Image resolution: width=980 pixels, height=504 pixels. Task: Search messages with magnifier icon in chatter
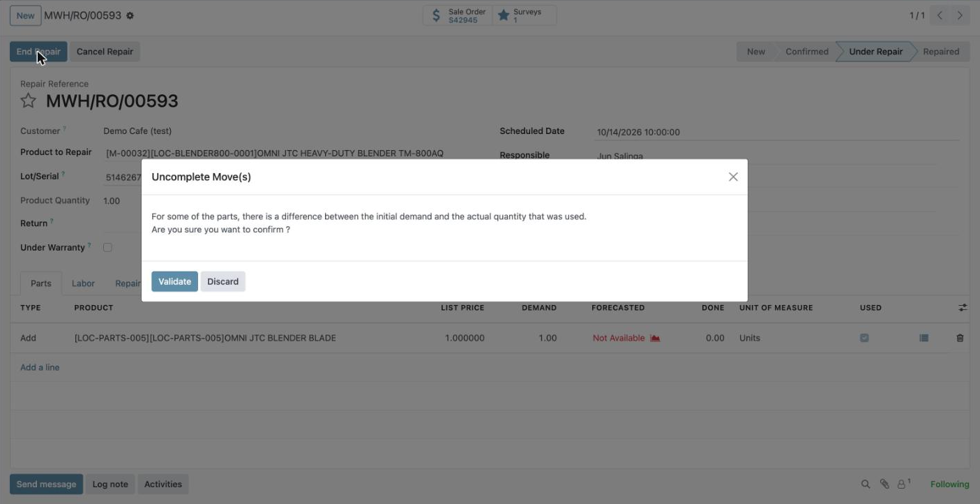(x=866, y=484)
